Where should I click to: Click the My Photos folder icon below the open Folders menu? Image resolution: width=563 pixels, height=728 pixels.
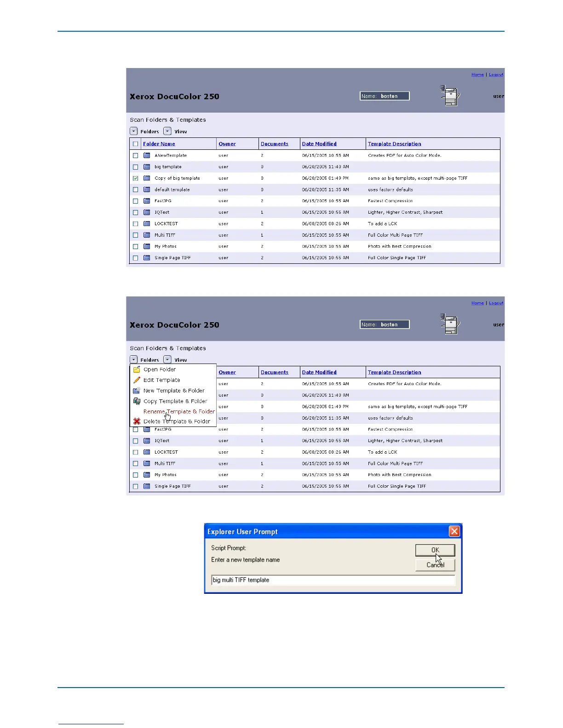(147, 475)
